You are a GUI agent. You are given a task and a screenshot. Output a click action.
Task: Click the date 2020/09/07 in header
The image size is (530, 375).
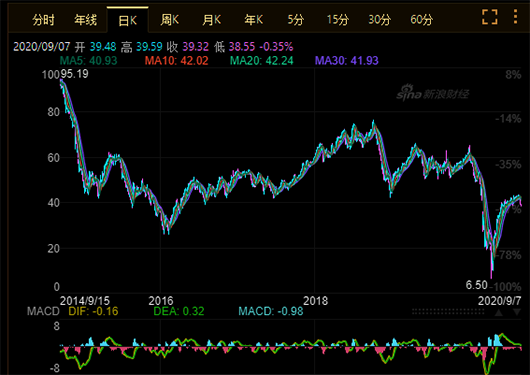(x=42, y=47)
